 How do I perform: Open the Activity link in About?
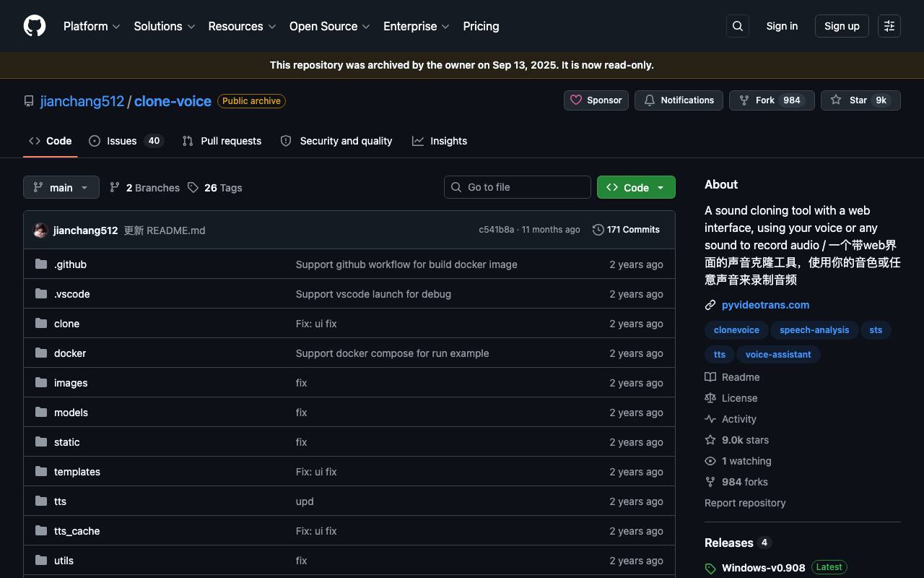pyautogui.click(x=731, y=419)
